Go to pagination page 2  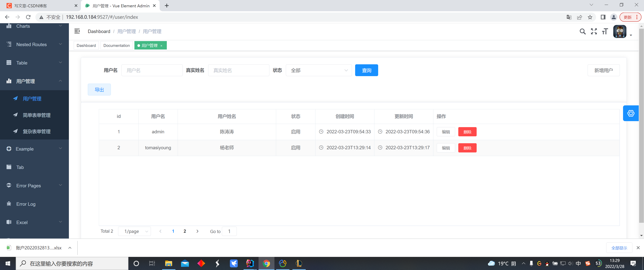[185, 231]
